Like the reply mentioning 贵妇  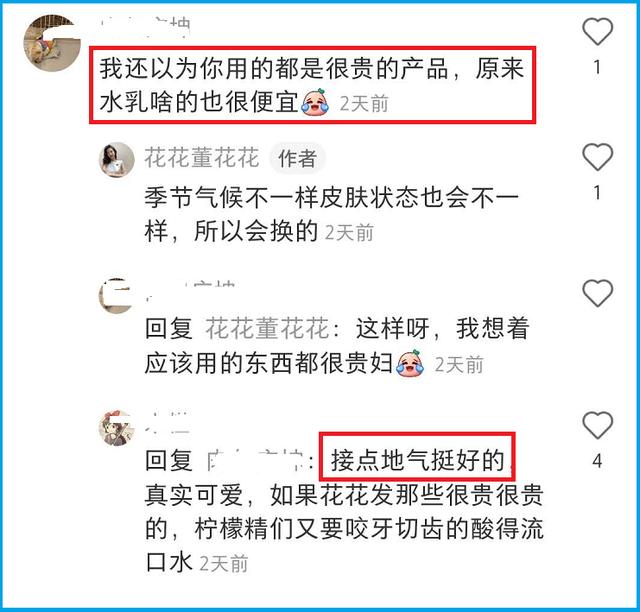click(x=597, y=293)
